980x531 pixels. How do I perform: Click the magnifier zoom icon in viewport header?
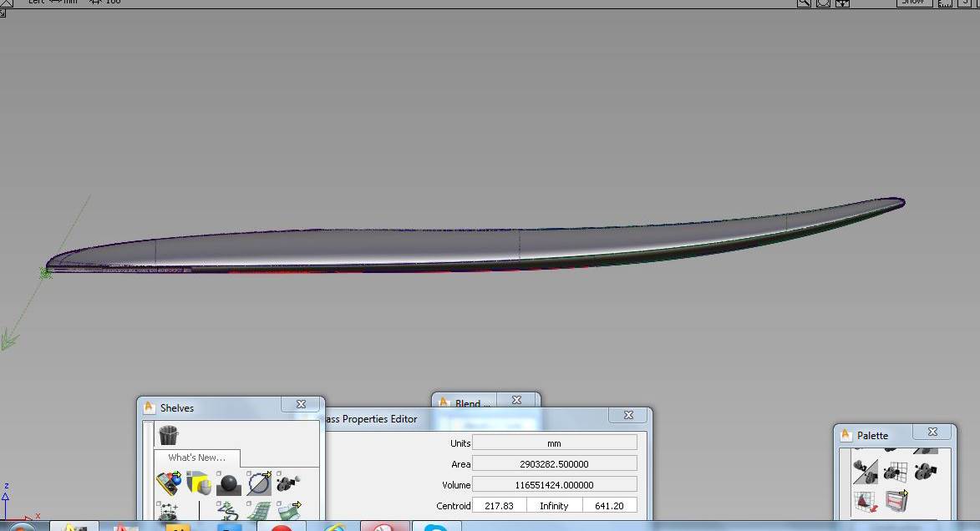[803, 3]
